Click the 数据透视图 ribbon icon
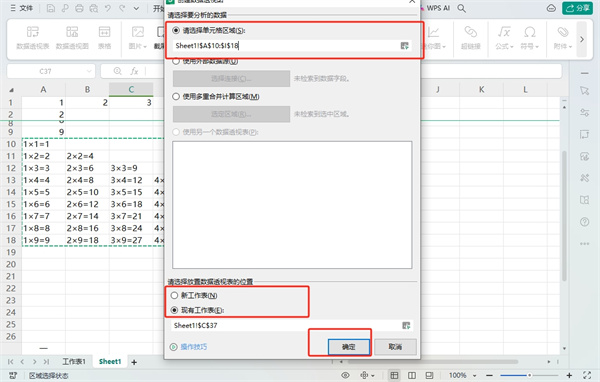600x382 pixels. 72,38
